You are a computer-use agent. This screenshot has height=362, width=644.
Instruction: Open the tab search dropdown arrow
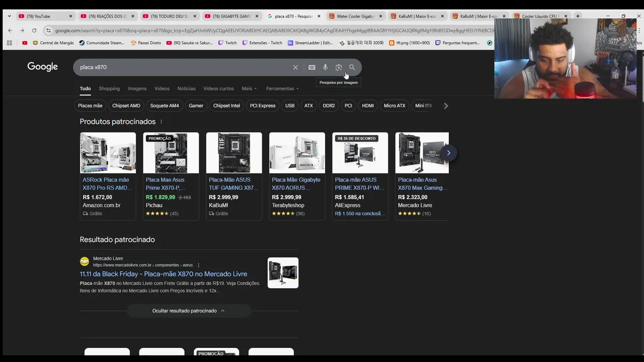point(9,16)
